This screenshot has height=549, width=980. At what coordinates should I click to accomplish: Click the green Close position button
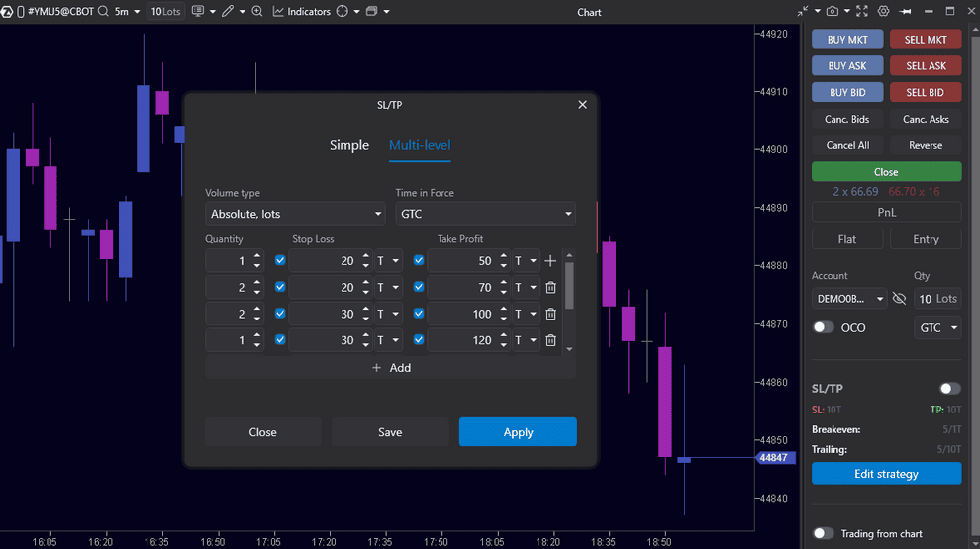pos(886,172)
